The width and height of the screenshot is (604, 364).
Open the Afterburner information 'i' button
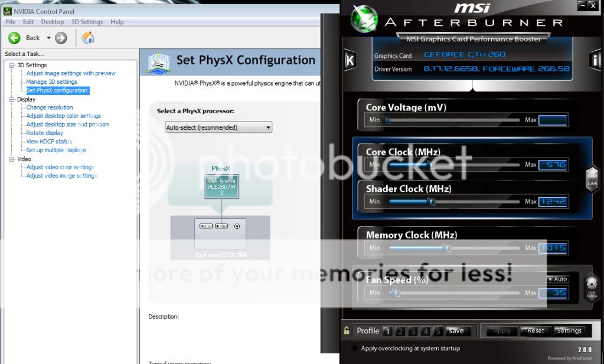(x=596, y=60)
